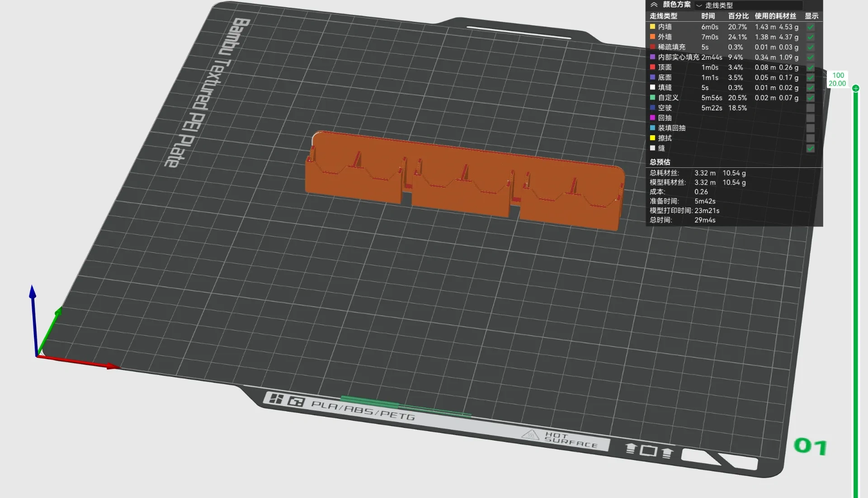Click the light gray 缝 swatch

click(x=652, y=148)
